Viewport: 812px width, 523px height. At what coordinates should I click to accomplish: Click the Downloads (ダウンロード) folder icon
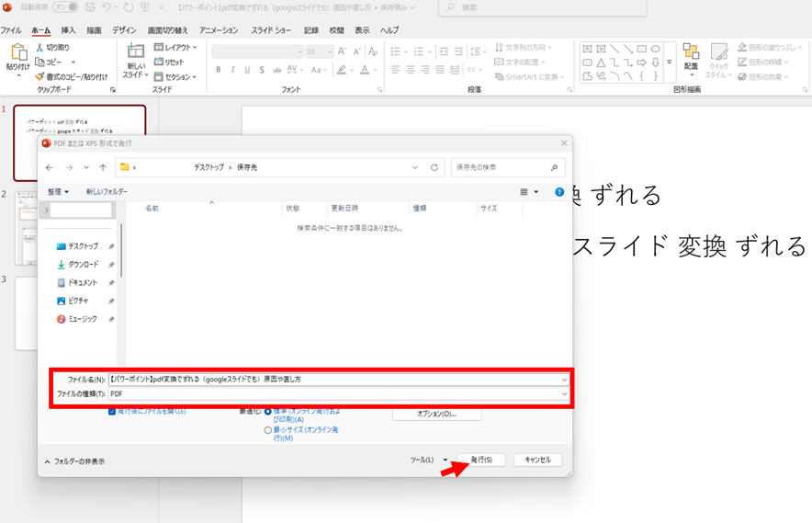[62, 264]
